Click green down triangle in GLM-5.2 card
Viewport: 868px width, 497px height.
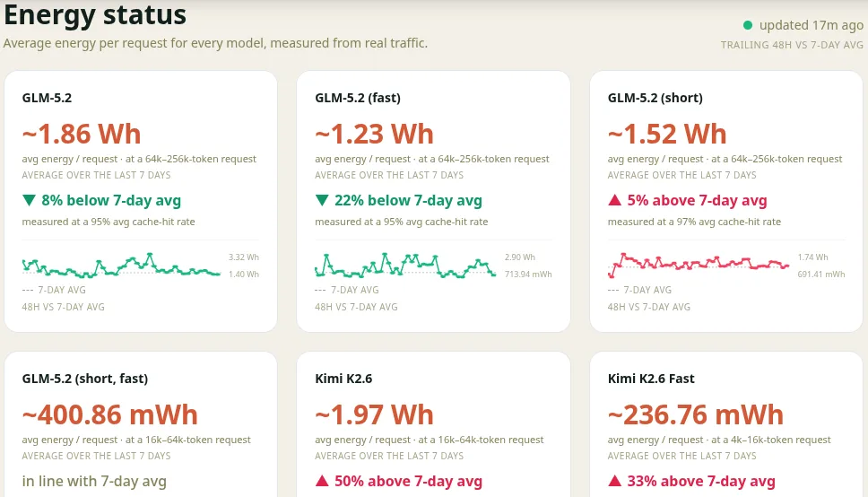[x=30, y=200]
